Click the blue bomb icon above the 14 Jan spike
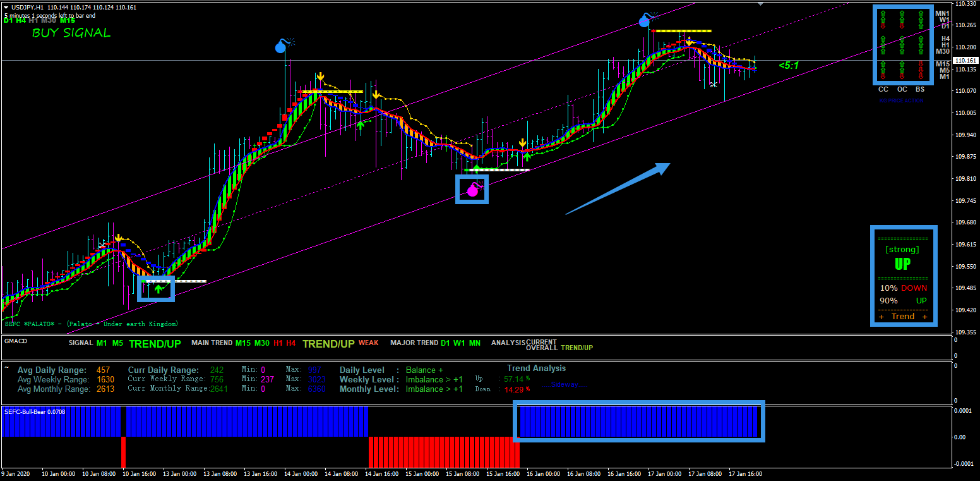 click(x=282, y=47)
